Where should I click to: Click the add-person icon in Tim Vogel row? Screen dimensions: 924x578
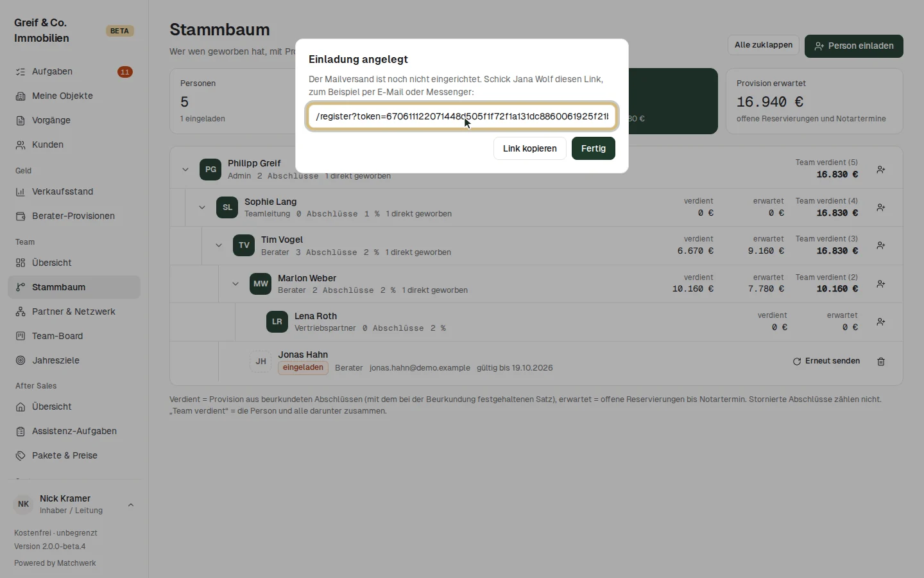click(881, 245)
